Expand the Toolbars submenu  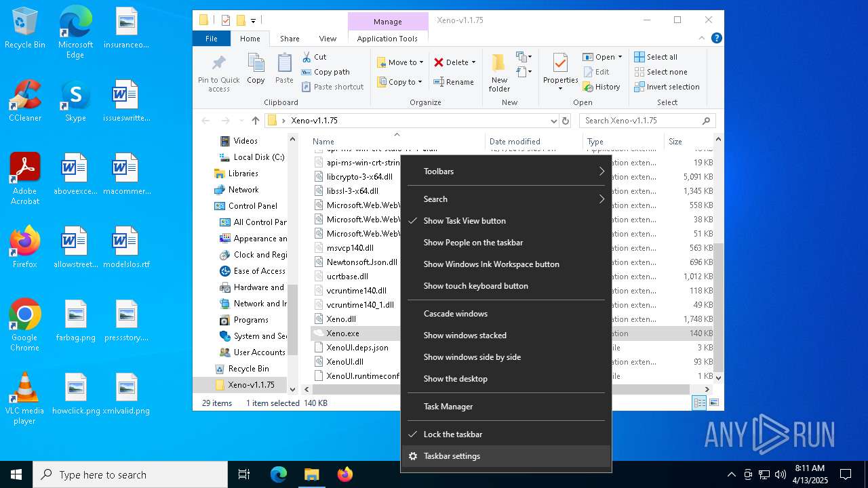pyautogui.click(x=506, y=171)
